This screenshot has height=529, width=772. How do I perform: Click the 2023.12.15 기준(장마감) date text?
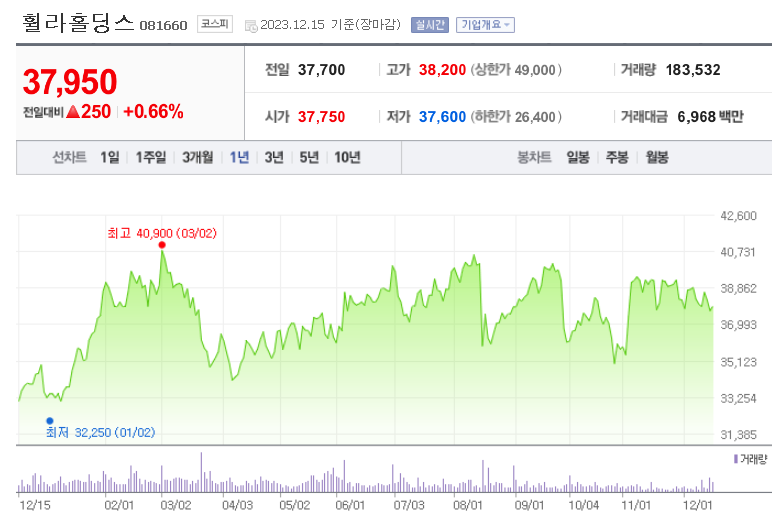tap(330, 25)
